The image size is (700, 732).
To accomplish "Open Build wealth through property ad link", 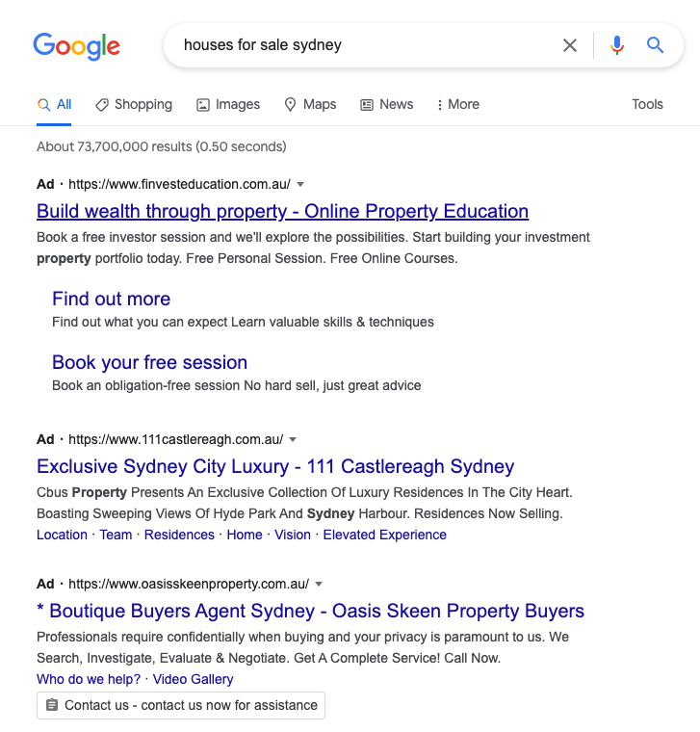I will [283, 211].
